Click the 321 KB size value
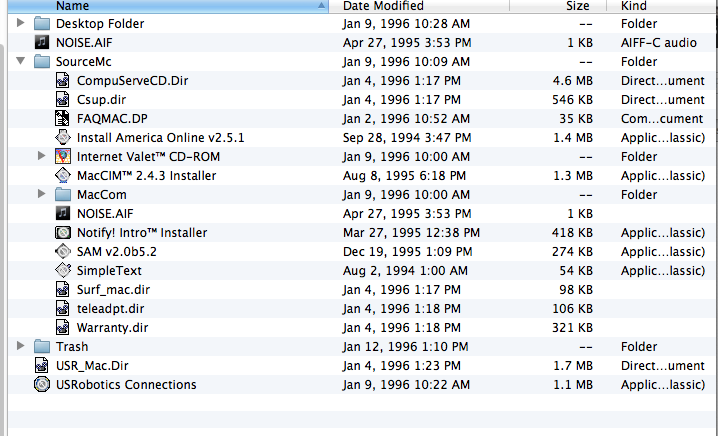 coord(572,327)
